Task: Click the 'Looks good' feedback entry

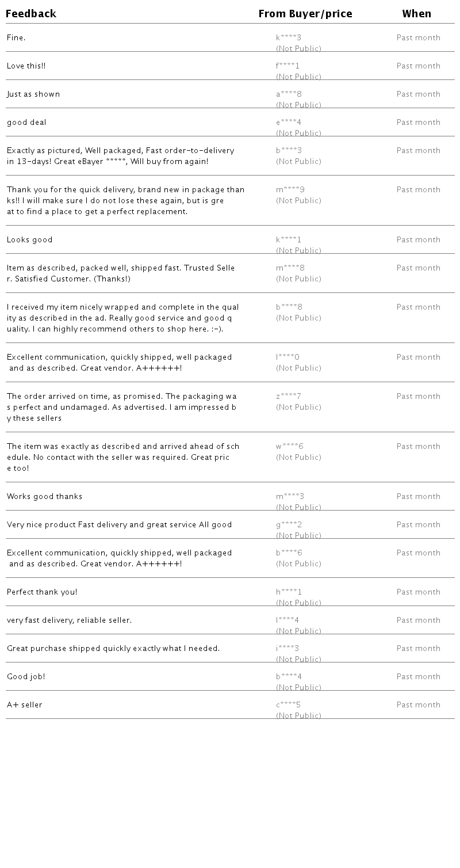Action: [x=30, y=240]
